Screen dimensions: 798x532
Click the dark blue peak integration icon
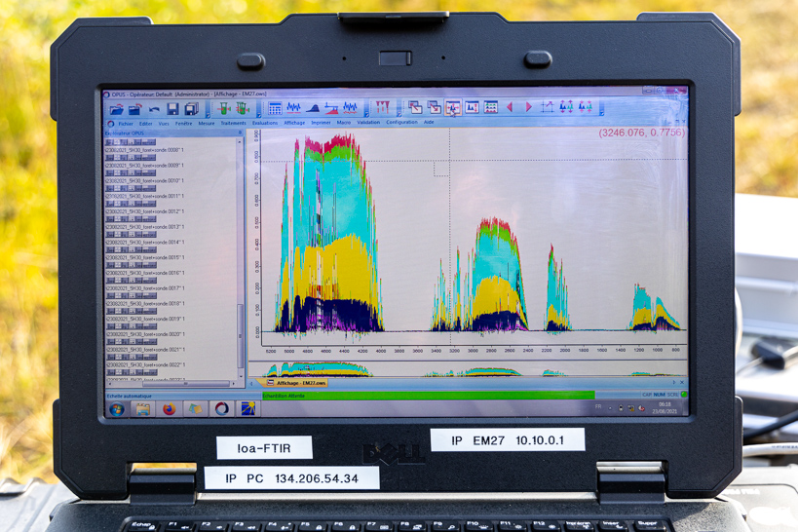[313, 108]
